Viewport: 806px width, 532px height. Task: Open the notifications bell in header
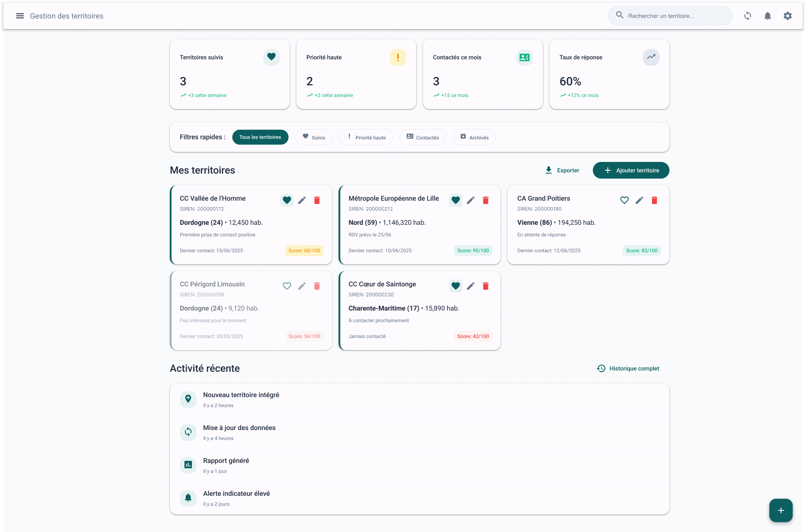click(768, 16)
